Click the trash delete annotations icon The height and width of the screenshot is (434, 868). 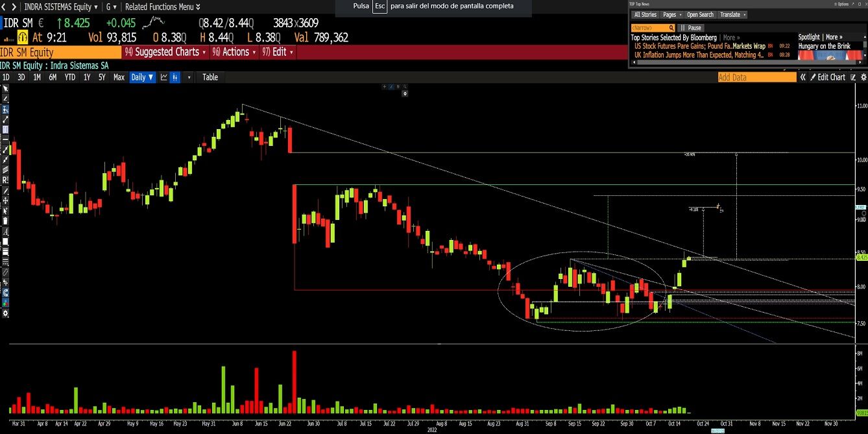pos(5,221)
